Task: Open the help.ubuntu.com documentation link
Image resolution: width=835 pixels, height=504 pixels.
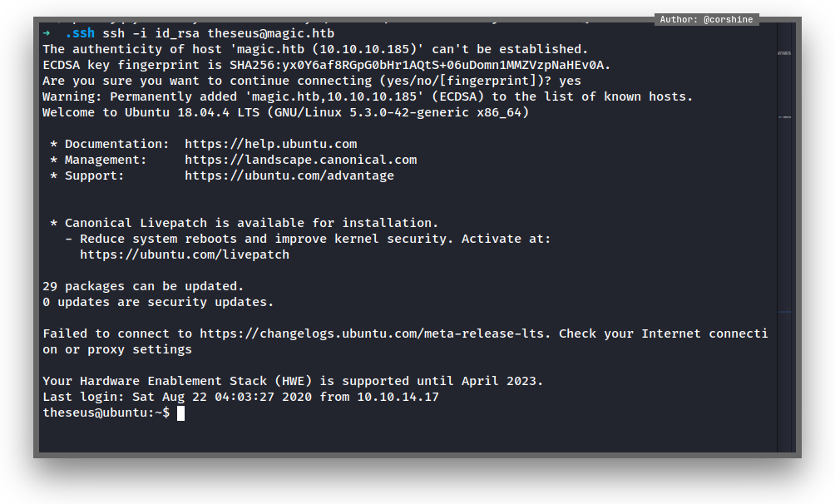Action: 270,144
